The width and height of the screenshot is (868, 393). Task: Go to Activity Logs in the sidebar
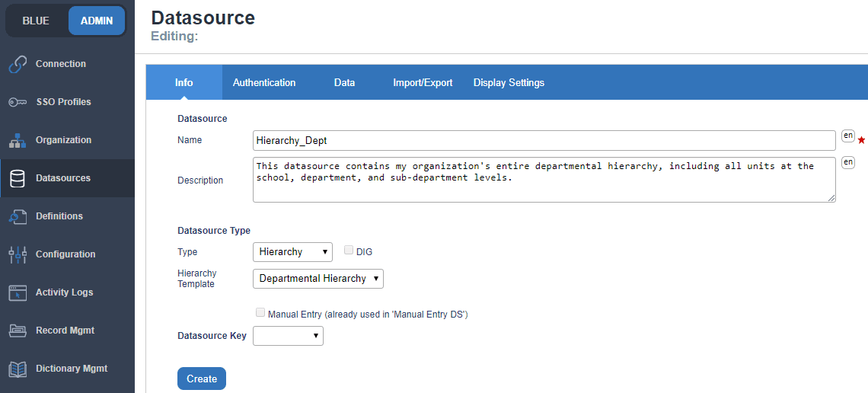pos(67,292)
